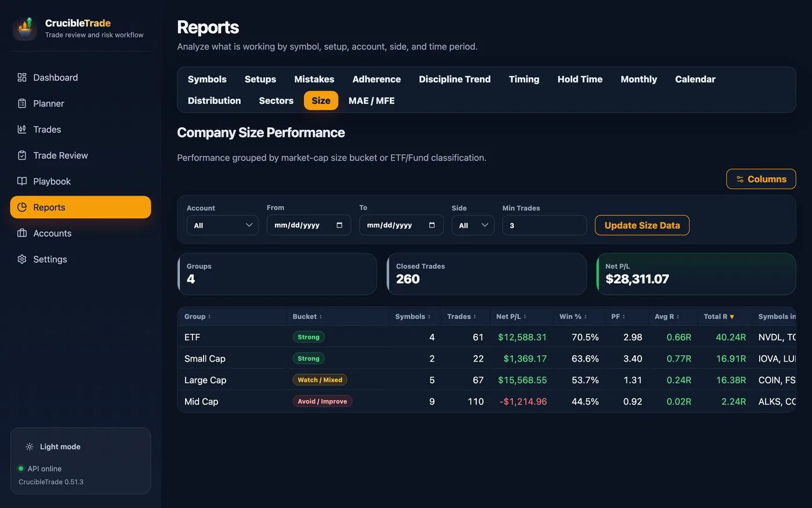This screenshot has height=508, width=812.
Task: Click the Mid Cap group cell
Action: [x=201, y=402]
